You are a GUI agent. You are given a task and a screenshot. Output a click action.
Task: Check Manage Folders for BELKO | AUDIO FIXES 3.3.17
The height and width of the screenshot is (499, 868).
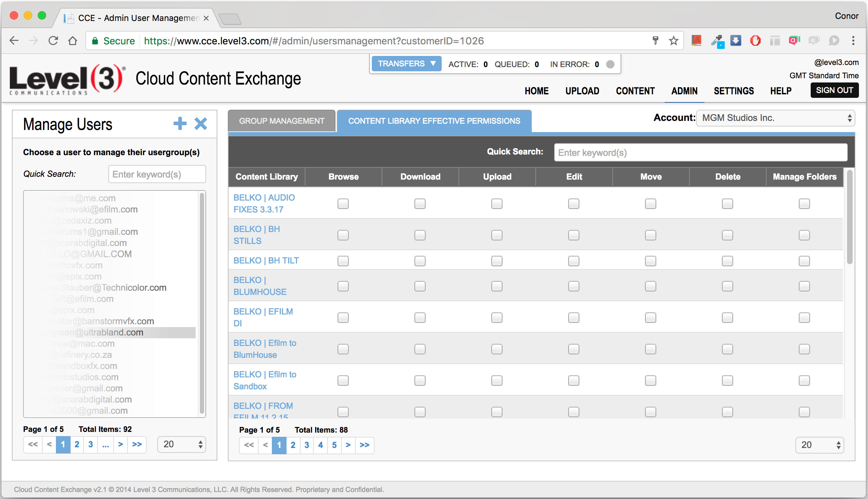coord(804,203)
